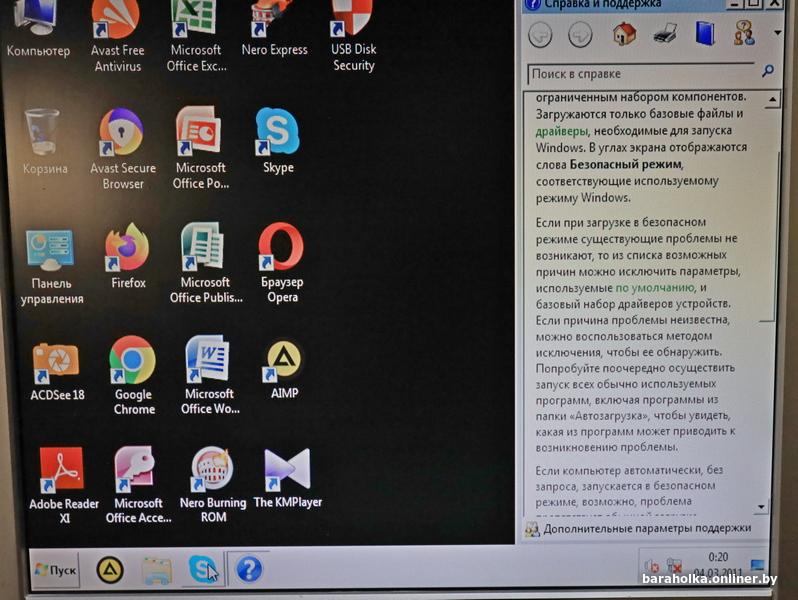The width and height of the screenshot is (798, 600).
Task: Print the help topic
Action: click(665, 34)
